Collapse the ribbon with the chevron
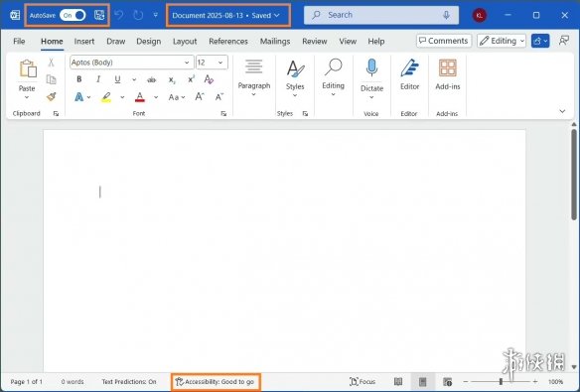This screenshot has width=580, height=392. coord(562,111)
